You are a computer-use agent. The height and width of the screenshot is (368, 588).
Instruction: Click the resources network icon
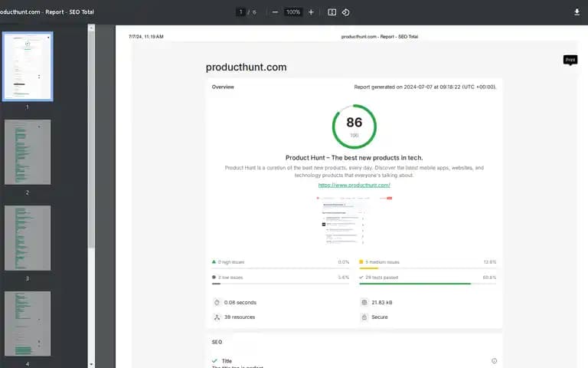point(217,317)
